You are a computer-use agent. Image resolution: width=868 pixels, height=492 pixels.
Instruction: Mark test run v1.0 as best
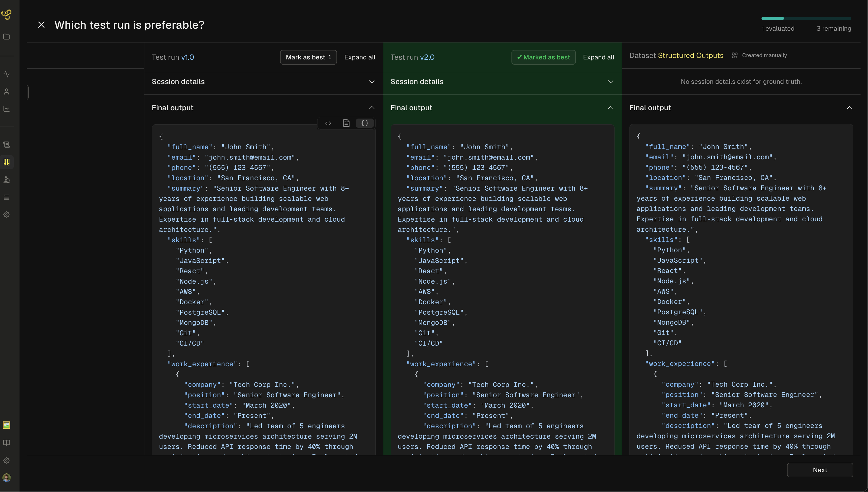[308, 57]
